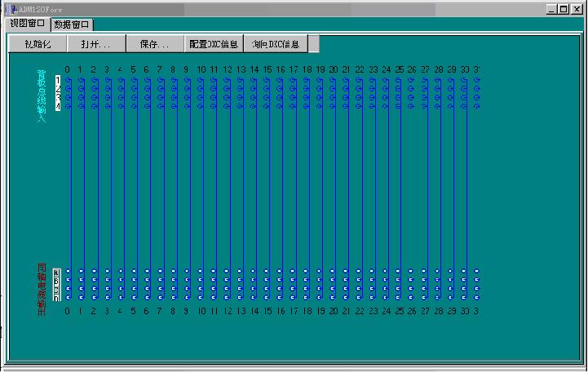Switch to the 视图窗口 tab
Screen dimensions: 588x373
pos(29,24)
